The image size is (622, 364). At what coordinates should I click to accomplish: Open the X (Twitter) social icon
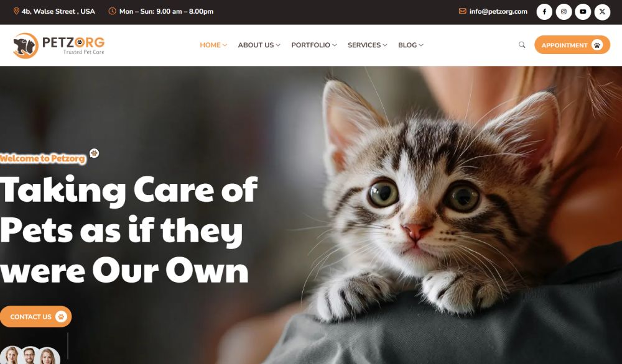tap(602, 11)
